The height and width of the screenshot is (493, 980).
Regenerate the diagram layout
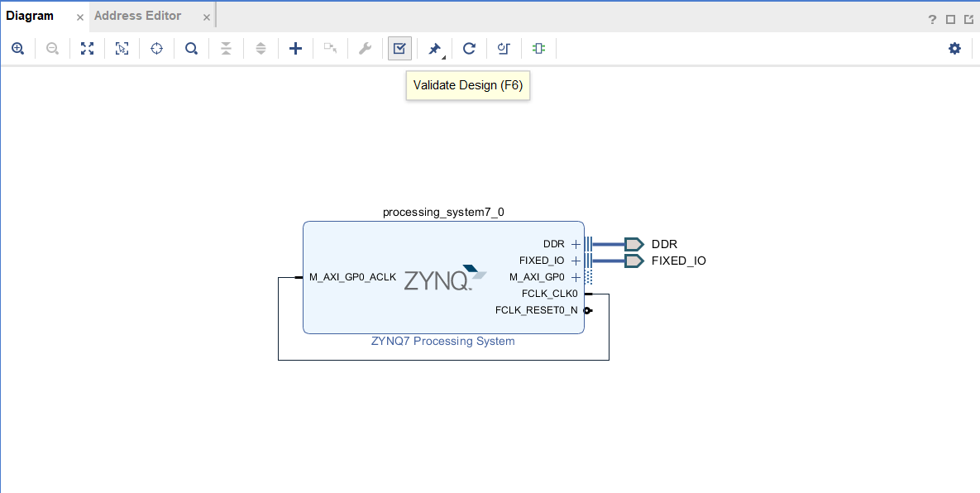pos(469,48)
